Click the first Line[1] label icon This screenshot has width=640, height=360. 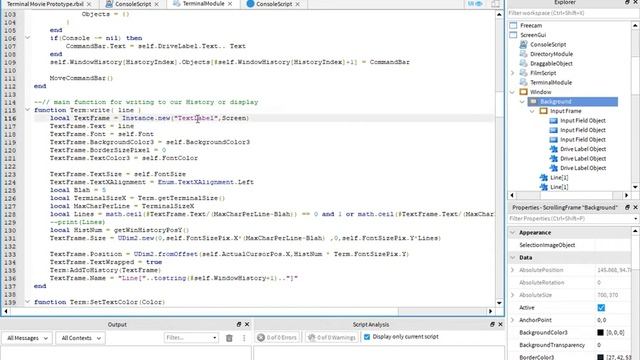coord(544,178)
